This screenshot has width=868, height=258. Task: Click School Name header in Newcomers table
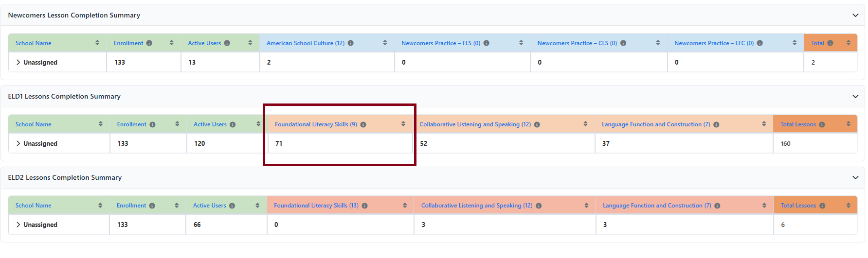click(x=34, y=43)
